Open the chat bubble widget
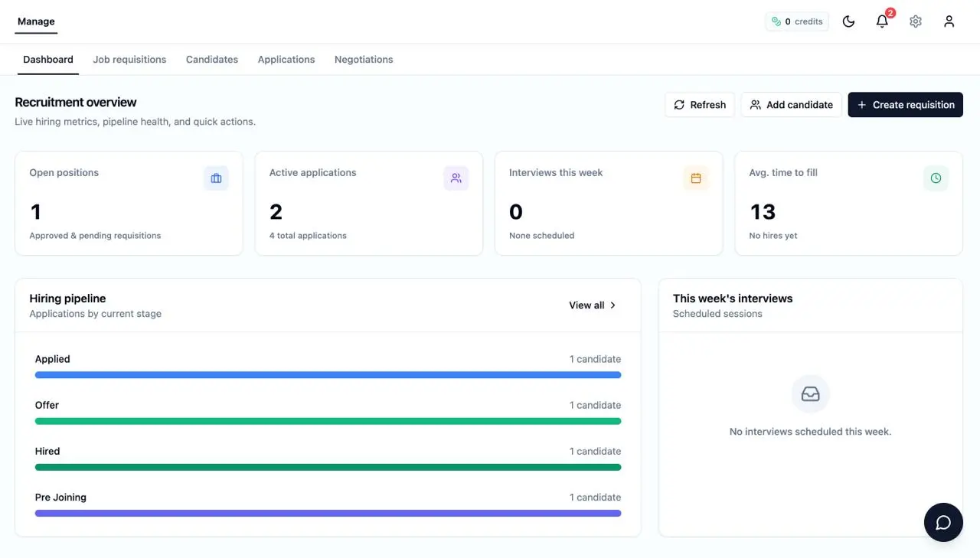The height and width of the screenshot is (558, 980). 943,522
